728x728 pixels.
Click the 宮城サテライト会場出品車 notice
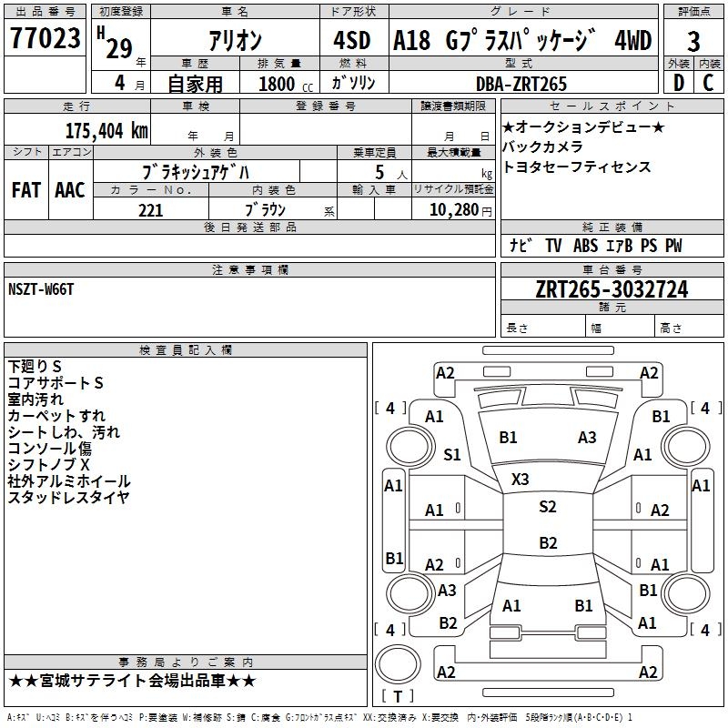pos(132,681)
